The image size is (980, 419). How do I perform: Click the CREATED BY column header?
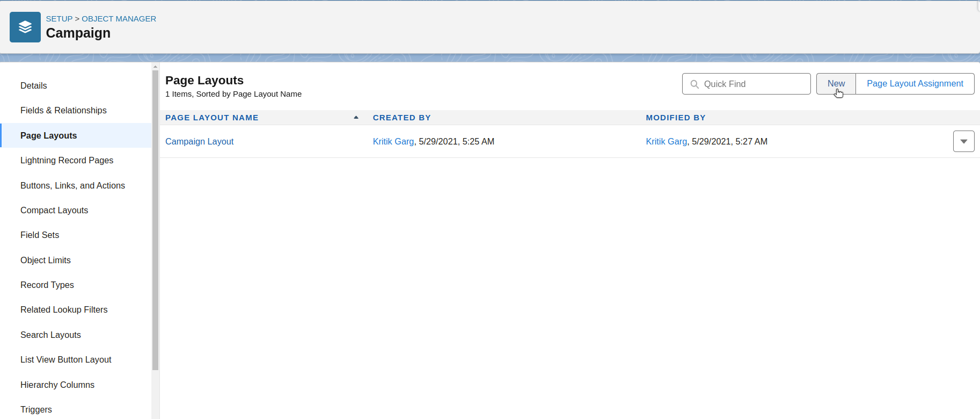(401, 118)
